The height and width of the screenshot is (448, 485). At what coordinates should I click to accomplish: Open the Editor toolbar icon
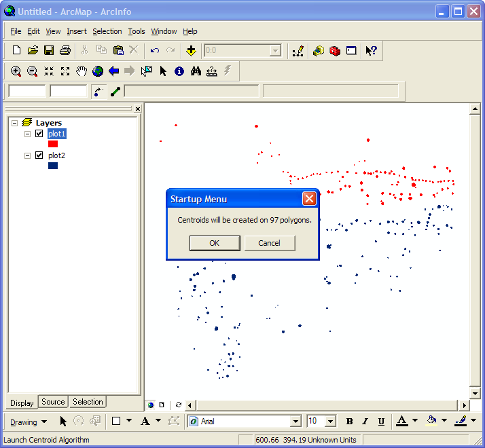click(x=298, y=50)
